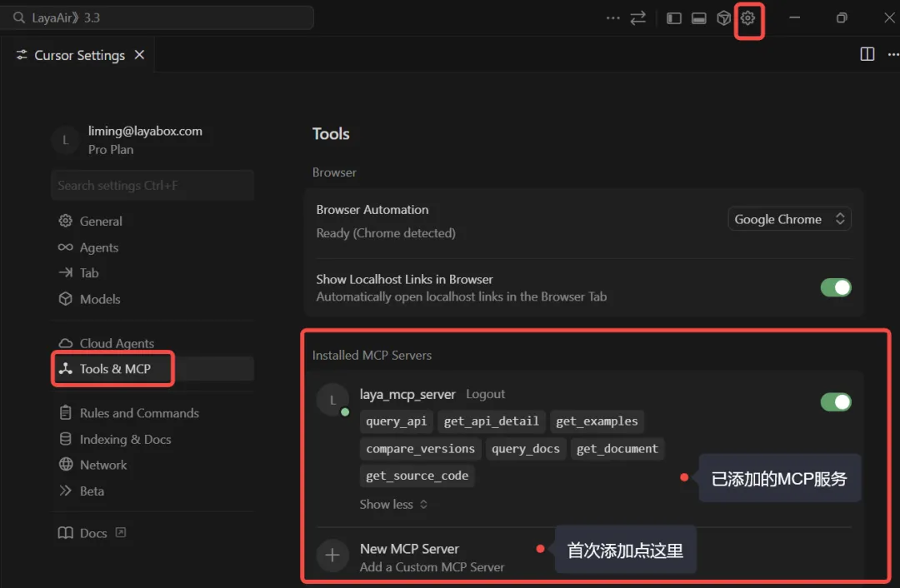The width and height of the screenshot is (900, 588).
Task: Open the Google Chrome browser dropdown
Action: point(789,219)
